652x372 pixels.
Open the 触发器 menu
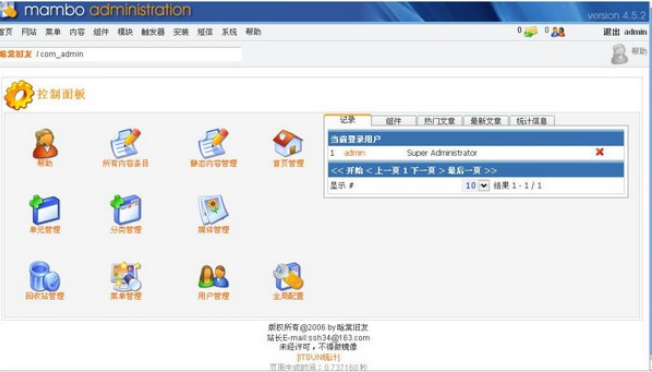click(x=153, y=32)
